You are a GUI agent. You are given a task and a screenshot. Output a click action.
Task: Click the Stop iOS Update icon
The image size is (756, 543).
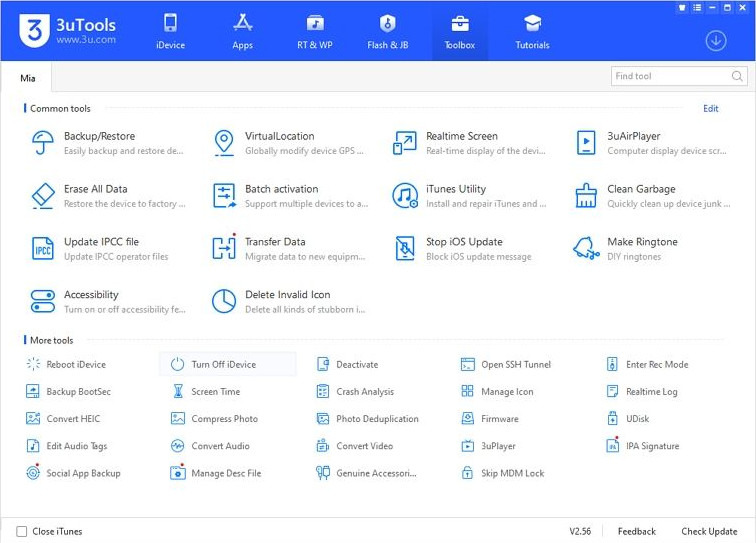(x=405, y=248)
